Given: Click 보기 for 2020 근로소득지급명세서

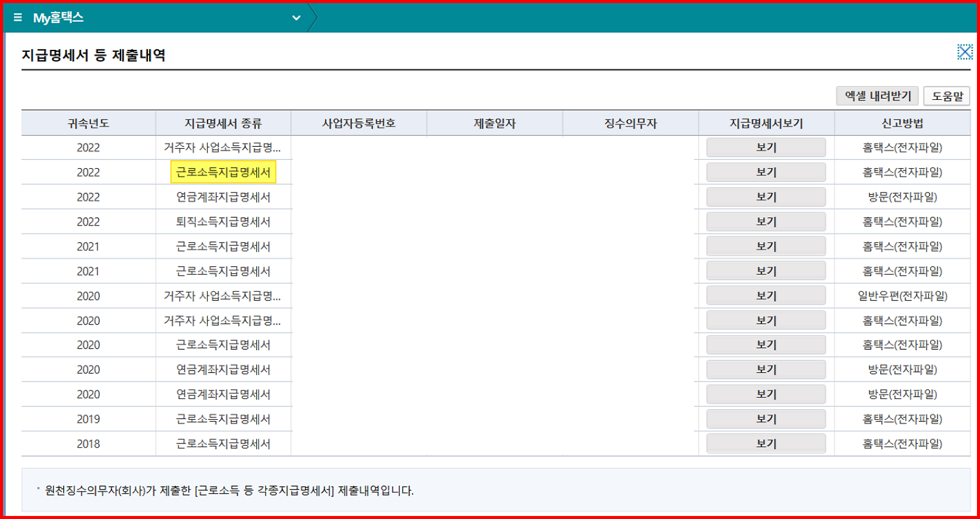Looking at the screenshot, I should click(x=766, y=345).
